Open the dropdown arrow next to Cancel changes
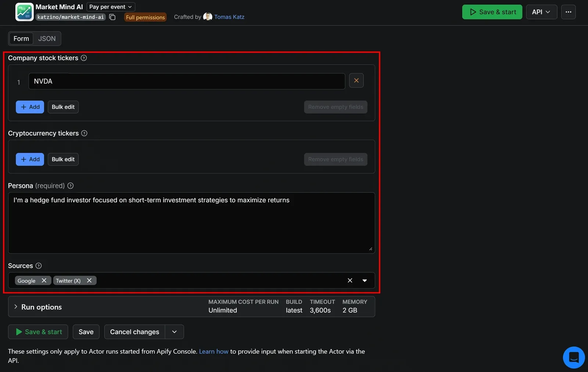Screen dimensions: 588x372 (175, 332)
